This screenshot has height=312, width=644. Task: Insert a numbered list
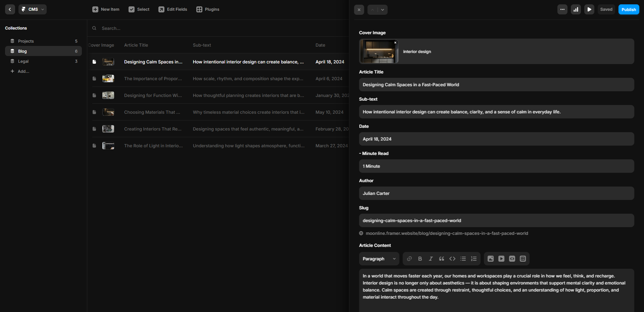pos(474,259)
